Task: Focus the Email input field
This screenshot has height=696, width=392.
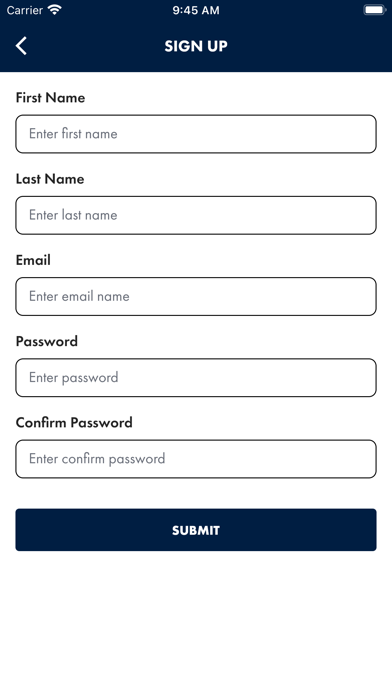Action: pyautogui.click(x=196, y=297)
